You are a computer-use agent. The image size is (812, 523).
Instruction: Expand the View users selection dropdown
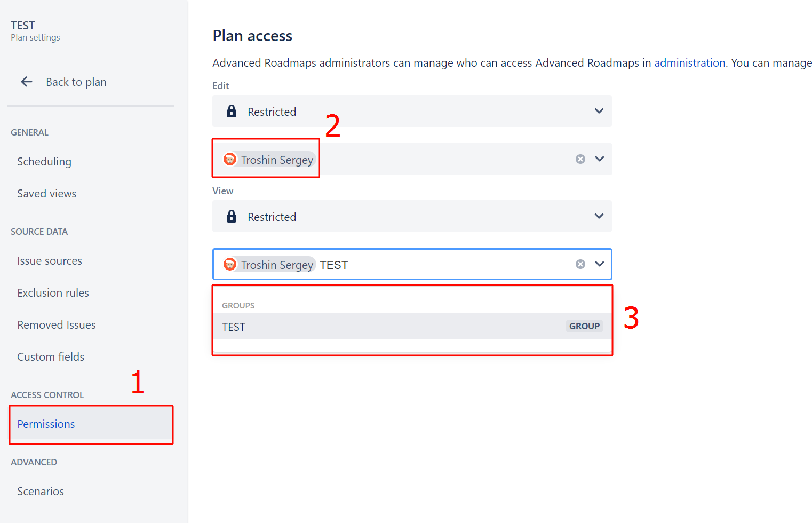coord(599,264)
